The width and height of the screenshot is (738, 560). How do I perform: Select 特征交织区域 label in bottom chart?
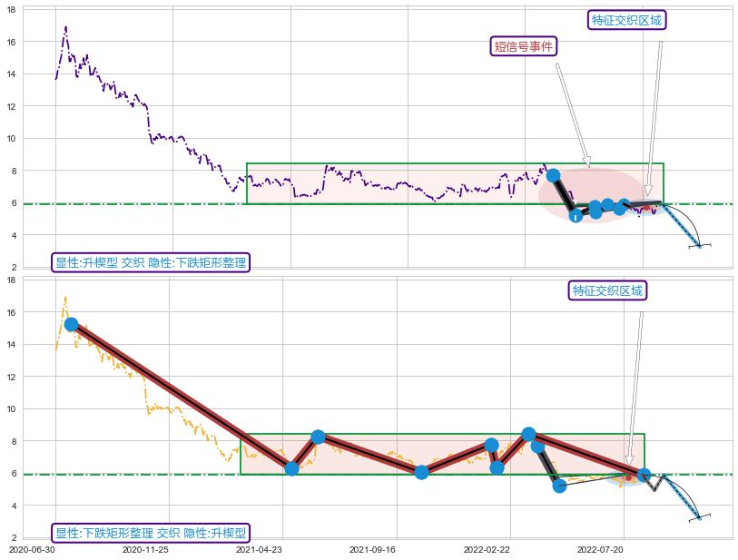(608, 290)
